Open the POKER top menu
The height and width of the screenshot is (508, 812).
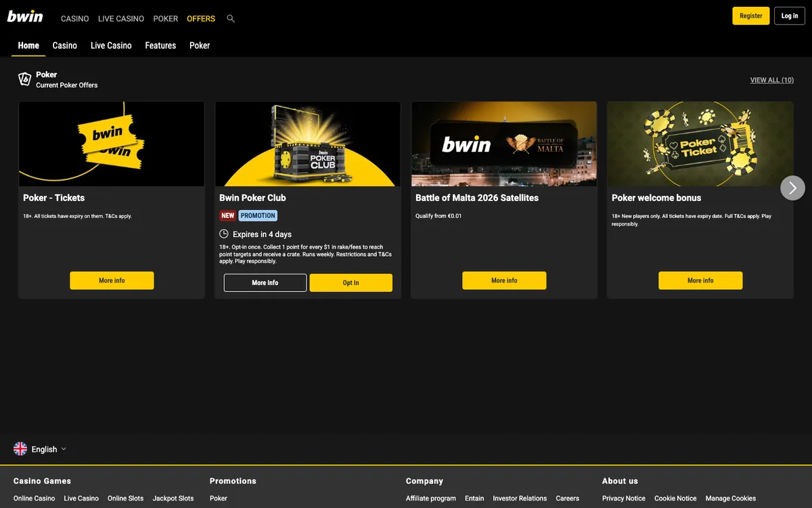click(x=166, y=19)
